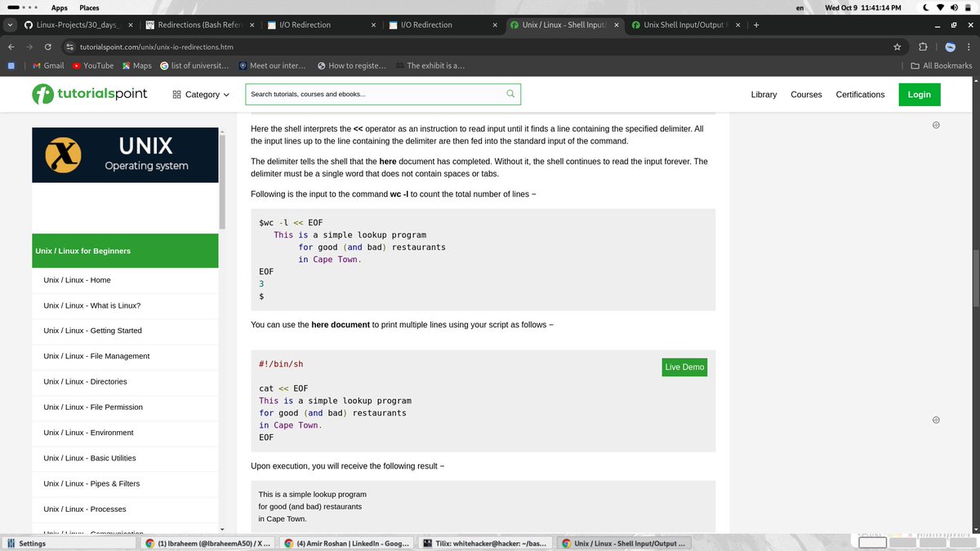Click the ad settings gear icon

tap(936, 124)
